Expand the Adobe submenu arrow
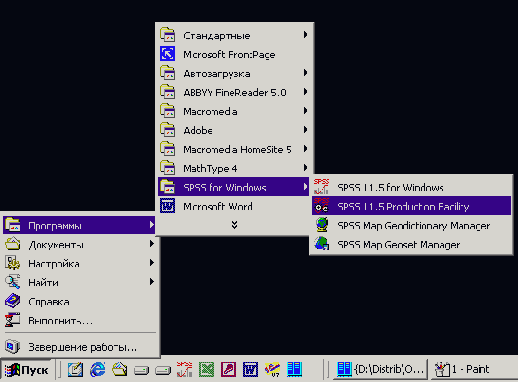The width and height of the screenshot is (518, 382). (x=305, y=130)
